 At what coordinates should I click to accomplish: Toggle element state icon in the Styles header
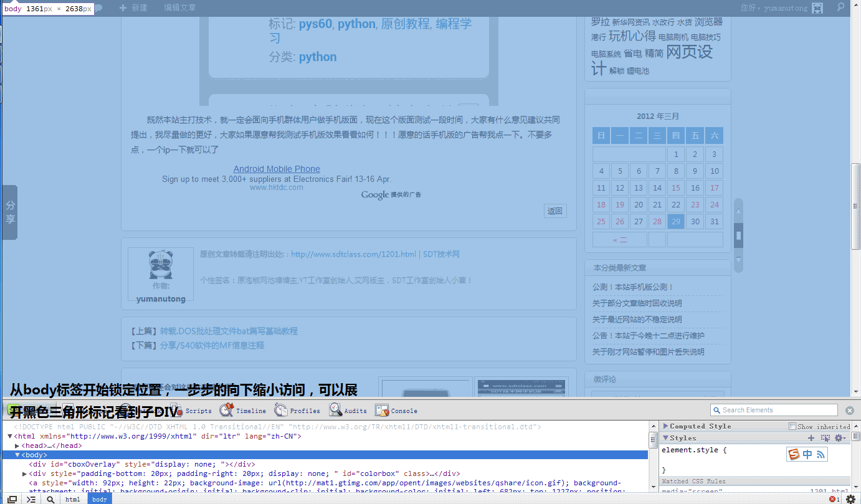tap(825, 438)
